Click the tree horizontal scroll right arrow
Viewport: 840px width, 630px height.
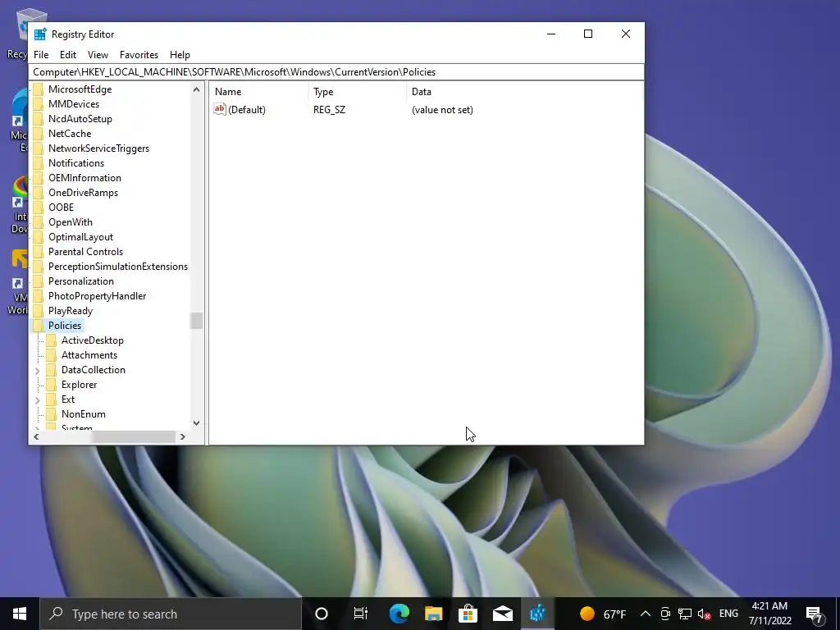coord(183,436)
